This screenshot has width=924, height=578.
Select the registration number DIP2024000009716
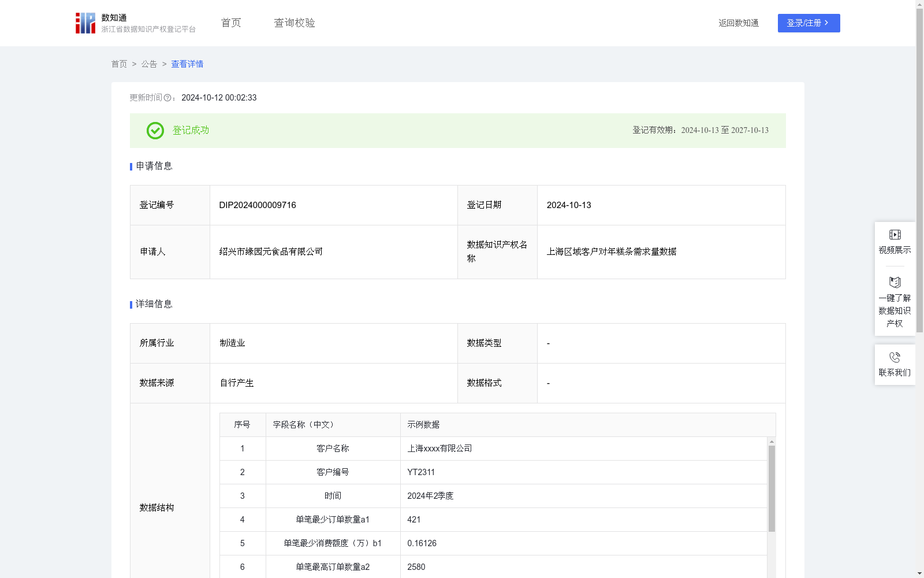pos(258,205)
